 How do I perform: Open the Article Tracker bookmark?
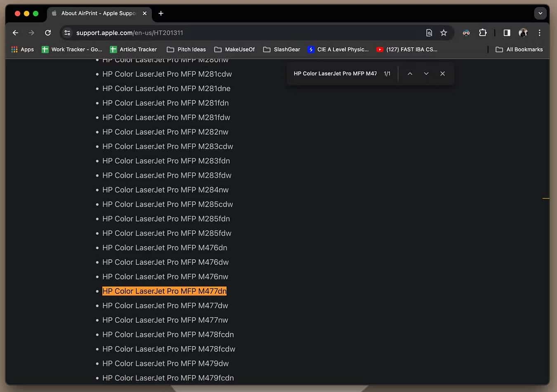click(133, 50)
